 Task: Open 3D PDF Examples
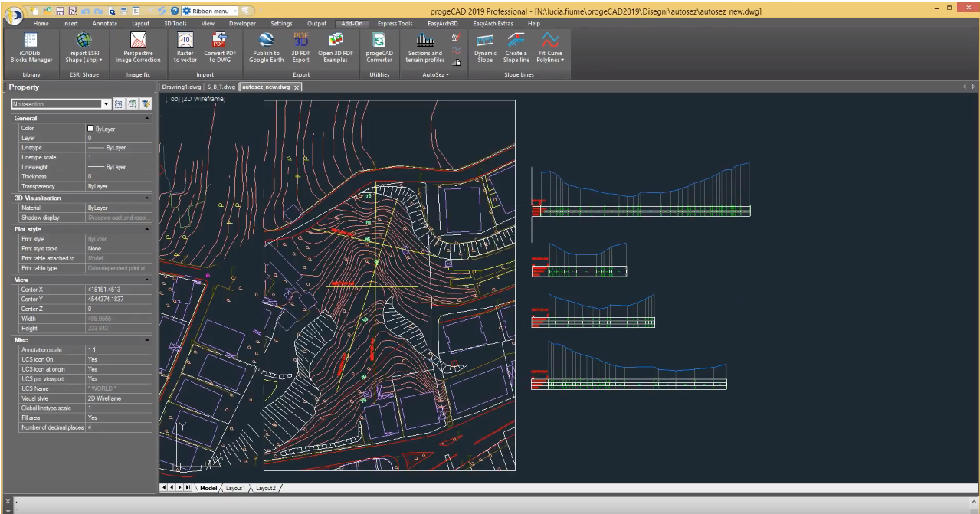(x=336, y=47)
